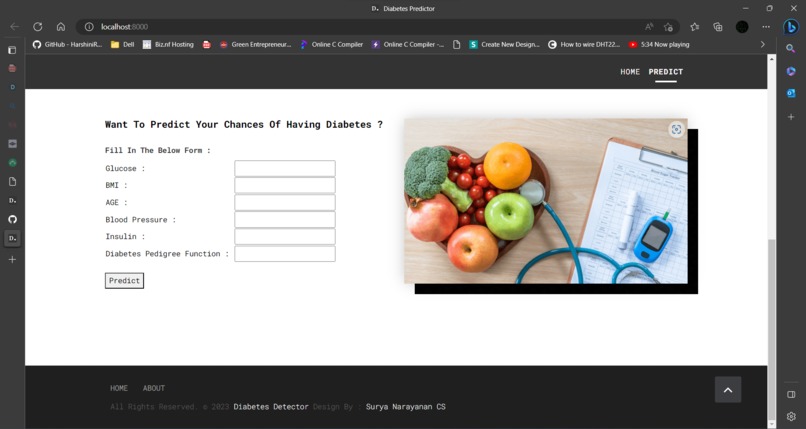Go back to the previous page

14,27
